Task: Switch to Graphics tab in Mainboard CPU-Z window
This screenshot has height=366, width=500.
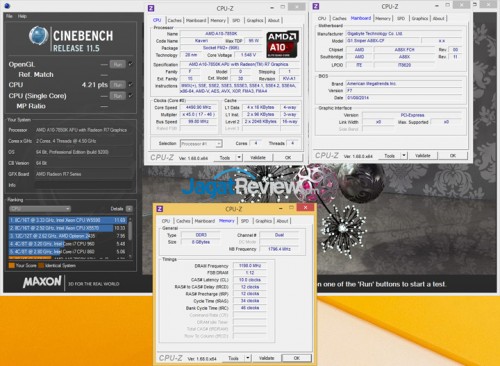Action: 420,18
